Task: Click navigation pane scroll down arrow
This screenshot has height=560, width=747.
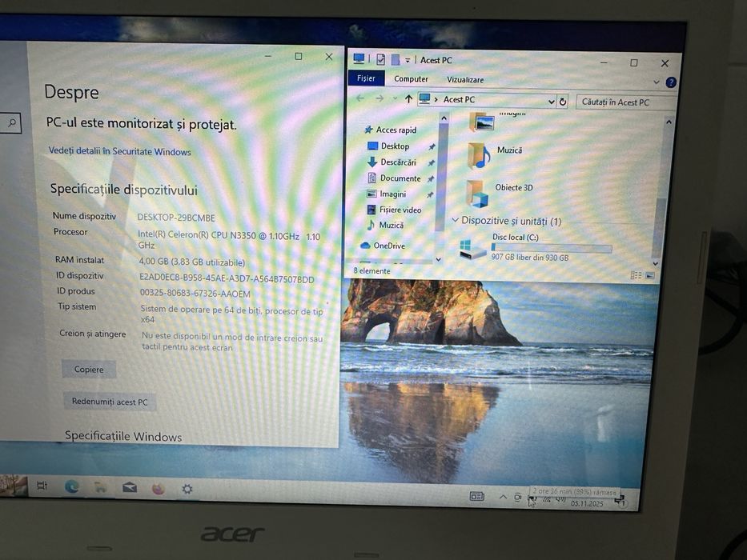Action: (438, 259)
